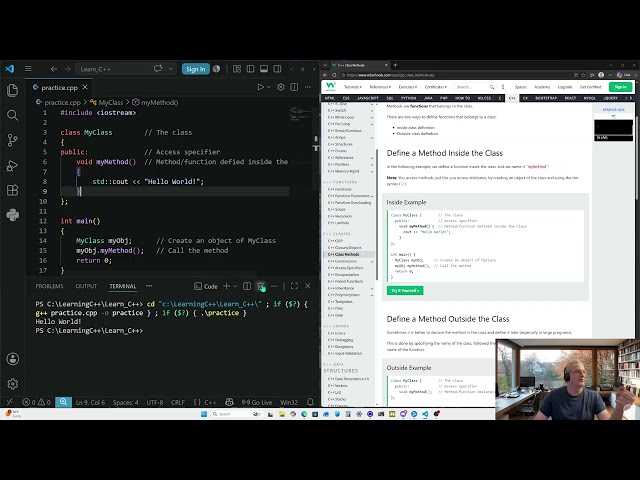Open the Exercises dropdown on W3Schools
The height and width of the screenshot is (480, 640).
(408, 87)
